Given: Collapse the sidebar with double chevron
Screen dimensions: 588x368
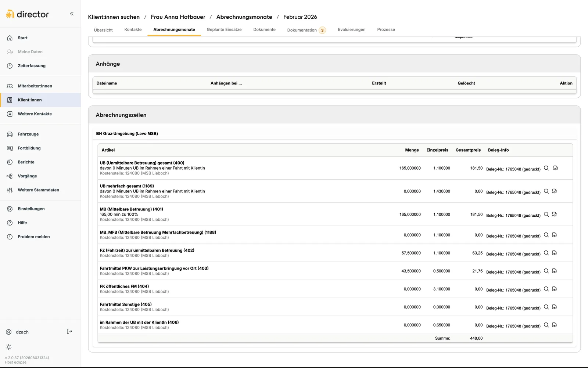Looking at the screenshot, I should click(72, 14).
